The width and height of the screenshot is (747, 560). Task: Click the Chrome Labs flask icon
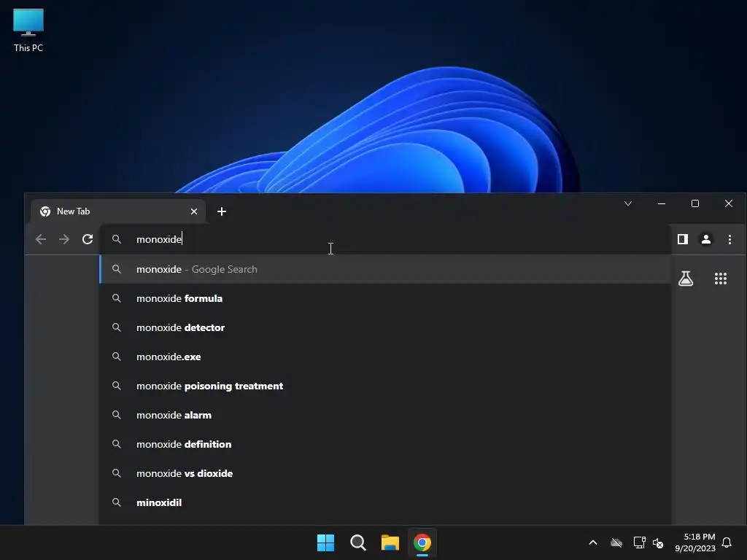pos(686,279)
